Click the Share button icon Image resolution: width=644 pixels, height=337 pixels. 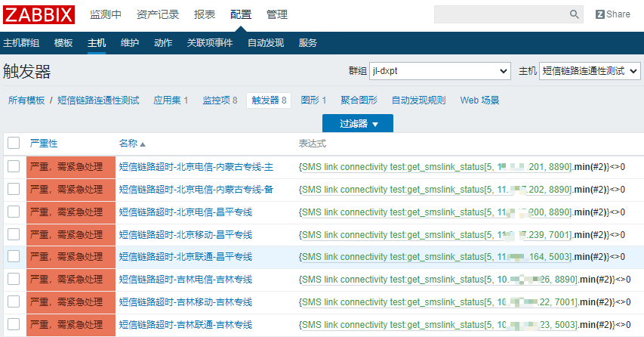612,14
